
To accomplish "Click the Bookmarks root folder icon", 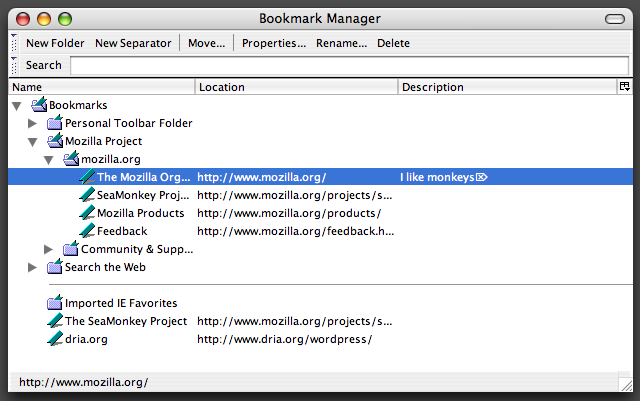I will [x=39, y=105].
